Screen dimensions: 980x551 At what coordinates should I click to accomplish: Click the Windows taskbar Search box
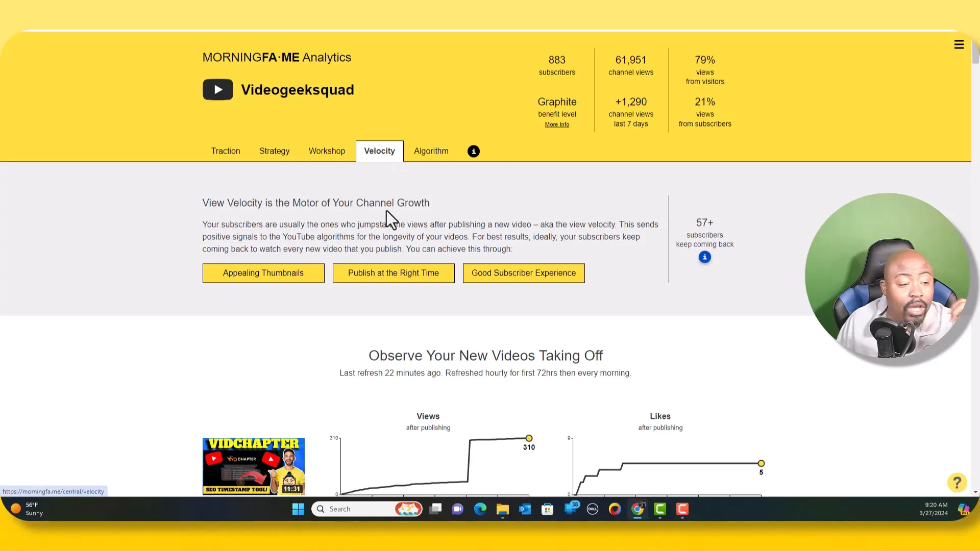pyautogui.click(x=367, y=509)
